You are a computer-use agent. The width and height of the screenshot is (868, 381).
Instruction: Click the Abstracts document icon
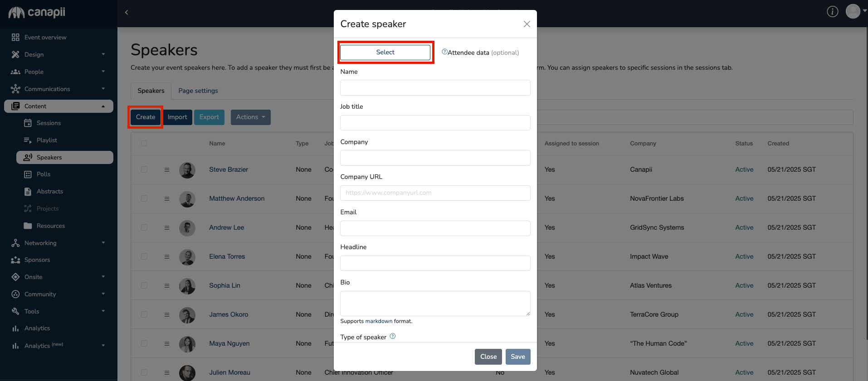28,192
